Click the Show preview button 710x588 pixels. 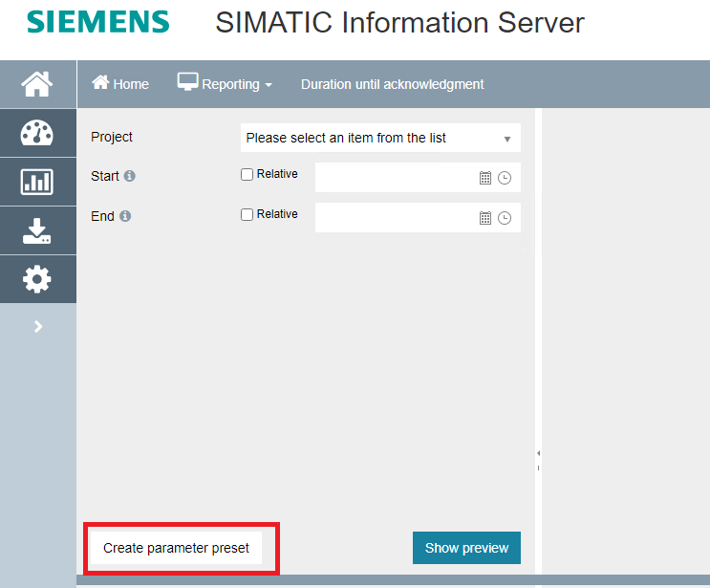(x=466, y=548)
